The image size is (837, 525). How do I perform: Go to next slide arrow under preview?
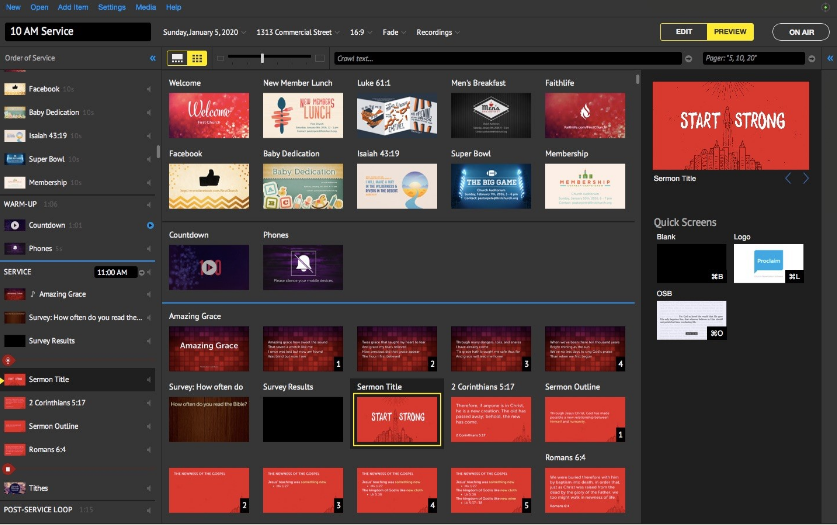coord(806,179)
